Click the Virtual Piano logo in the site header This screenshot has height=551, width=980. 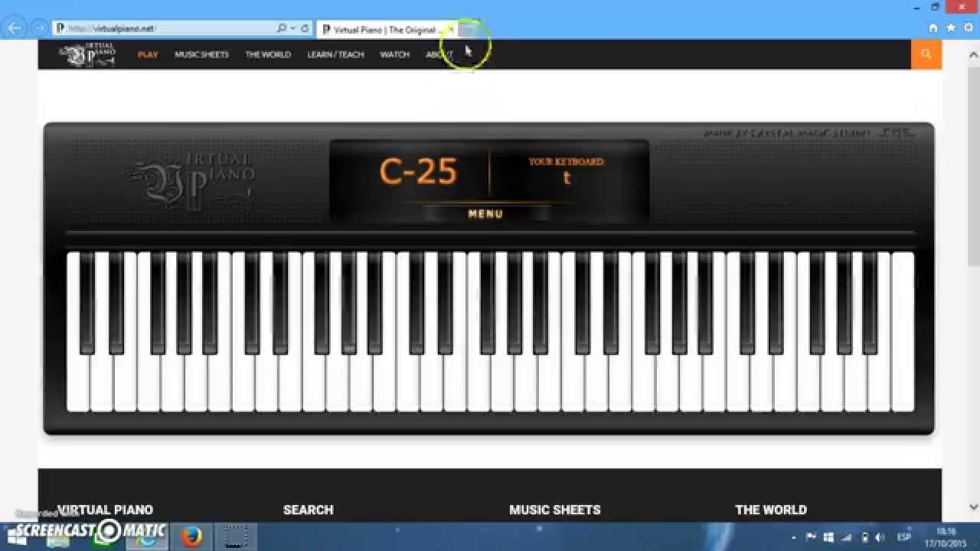(87, 54)
